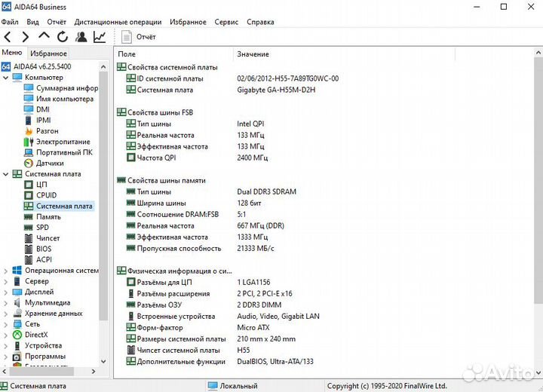The height and width of the screenshot is (392, 543).
Task: Open the Вид menu
Action: tap(33, 22)
